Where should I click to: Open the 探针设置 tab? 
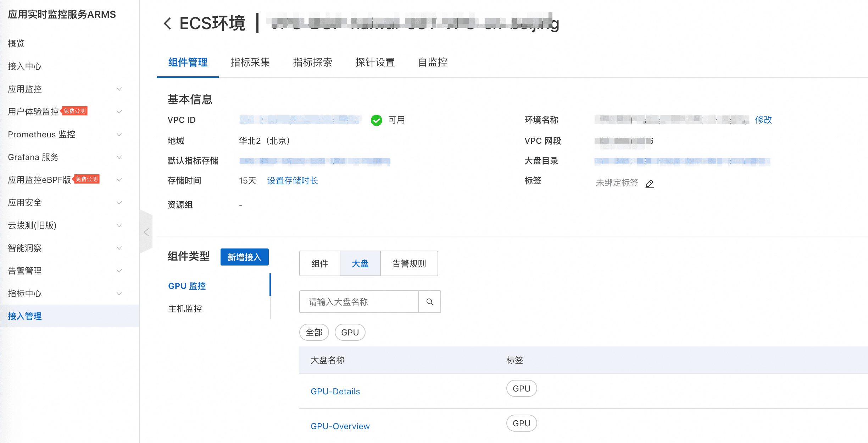coord(375,62)
